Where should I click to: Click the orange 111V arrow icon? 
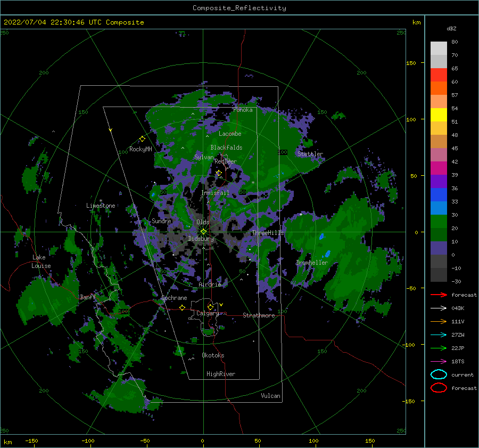pos(439,321)
